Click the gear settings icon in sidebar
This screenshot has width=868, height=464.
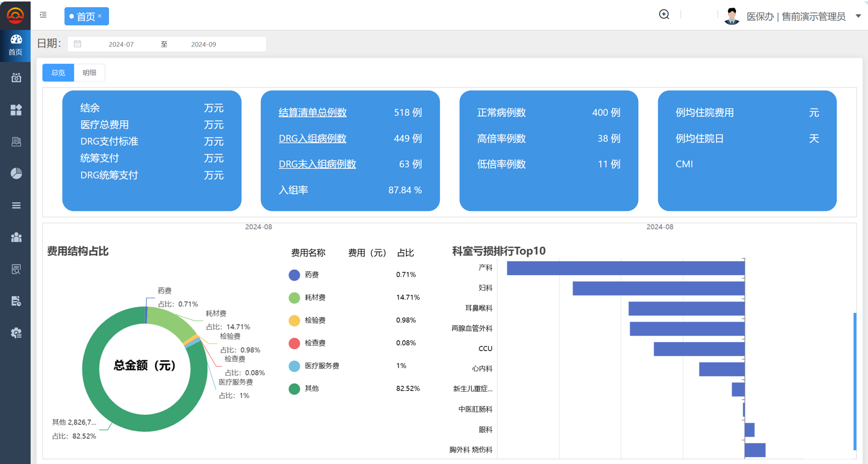(16, 333)
